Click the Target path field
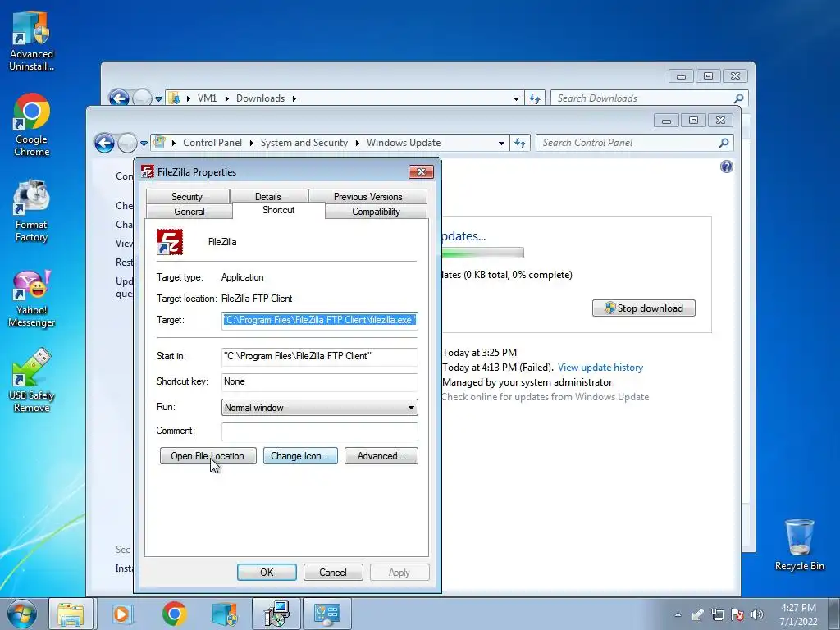This screenshot has width=840, height=630. (320, 320)
